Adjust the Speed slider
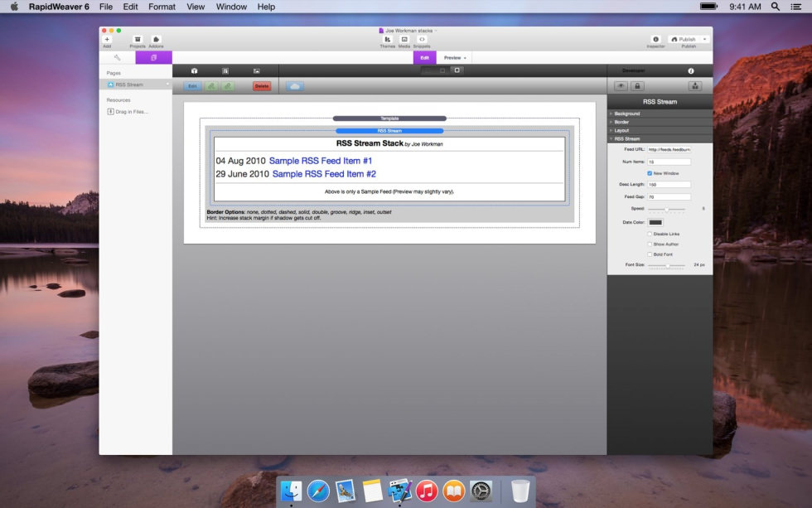This screenshot has width=812, height=508. [666, 209]
